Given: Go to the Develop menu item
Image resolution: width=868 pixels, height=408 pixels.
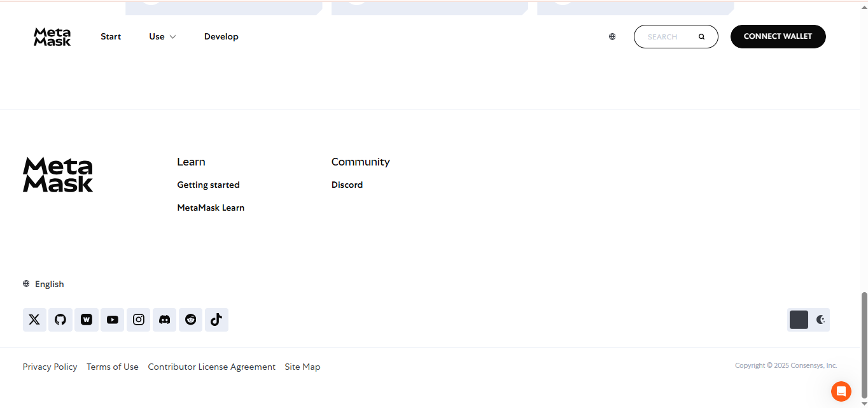Looking at the screenshot, I should 221,37.
